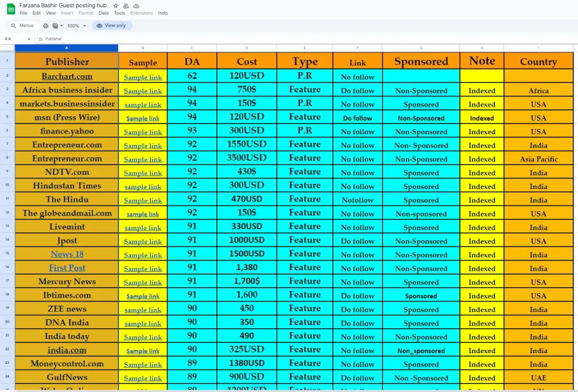Select the DNA India cell
The height and width of the screenshot is (392, 578).
pyautogui.click(x=67, y=323)
